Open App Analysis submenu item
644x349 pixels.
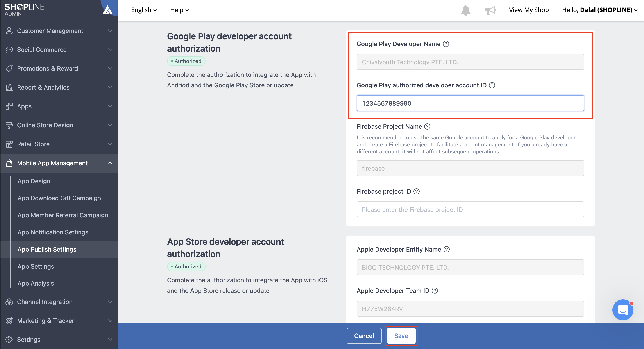coord(36,283)
